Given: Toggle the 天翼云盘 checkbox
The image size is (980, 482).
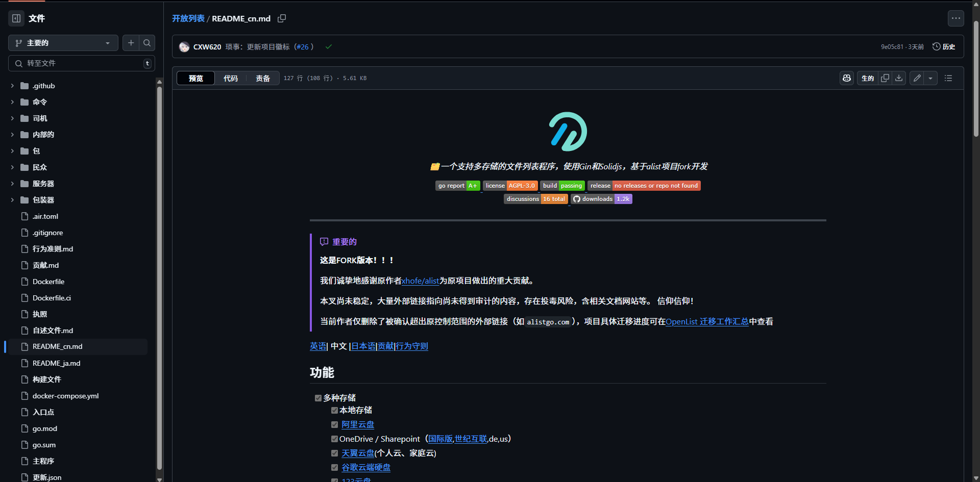Looking at the screenshot, I should click(334, 453).
